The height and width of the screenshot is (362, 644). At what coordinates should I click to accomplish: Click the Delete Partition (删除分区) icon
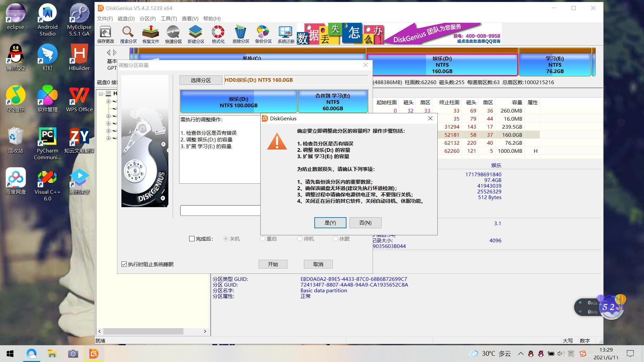coord(240,35)
